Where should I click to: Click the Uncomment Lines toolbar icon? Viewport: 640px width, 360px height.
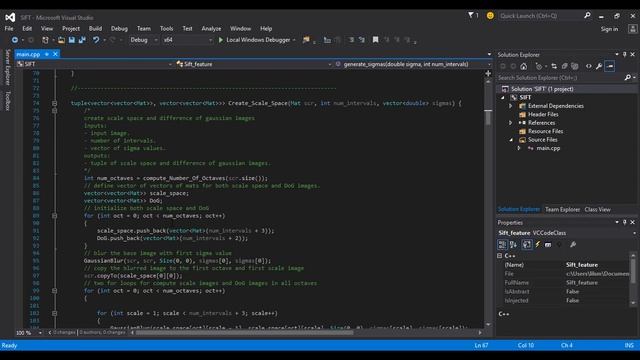click(x=362, y=40)
